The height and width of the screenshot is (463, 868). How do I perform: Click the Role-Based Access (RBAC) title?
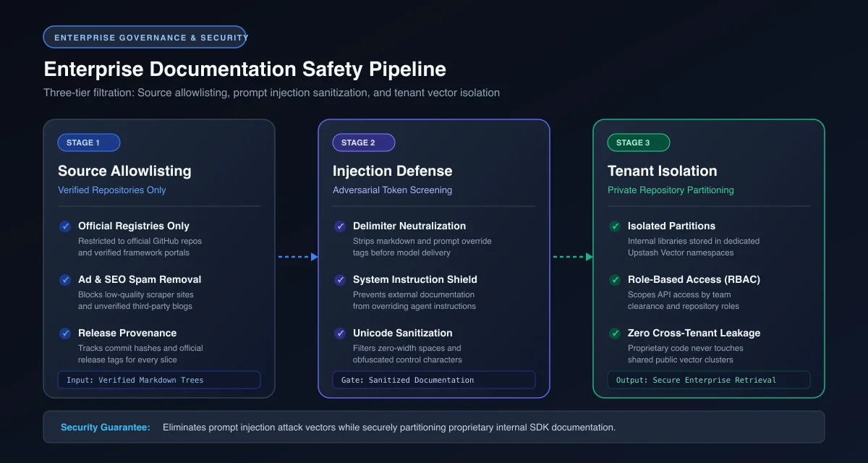pyautogui.click(x=694, y=279)
